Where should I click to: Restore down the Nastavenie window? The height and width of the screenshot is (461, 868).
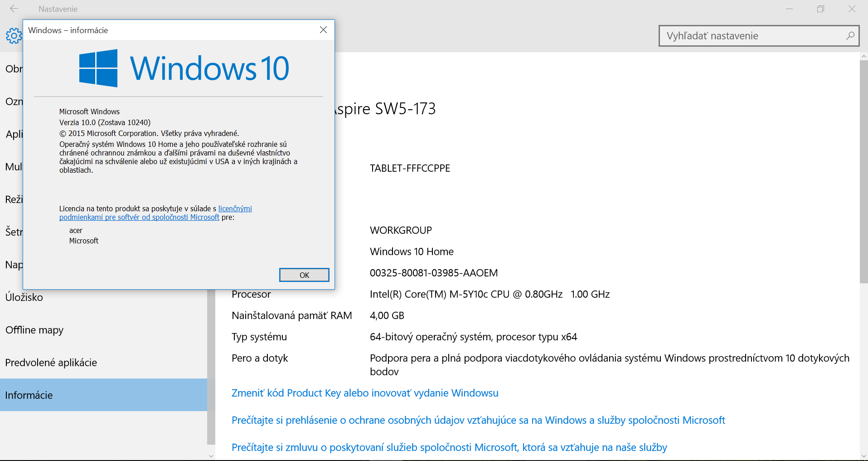[x=820, y=9]
